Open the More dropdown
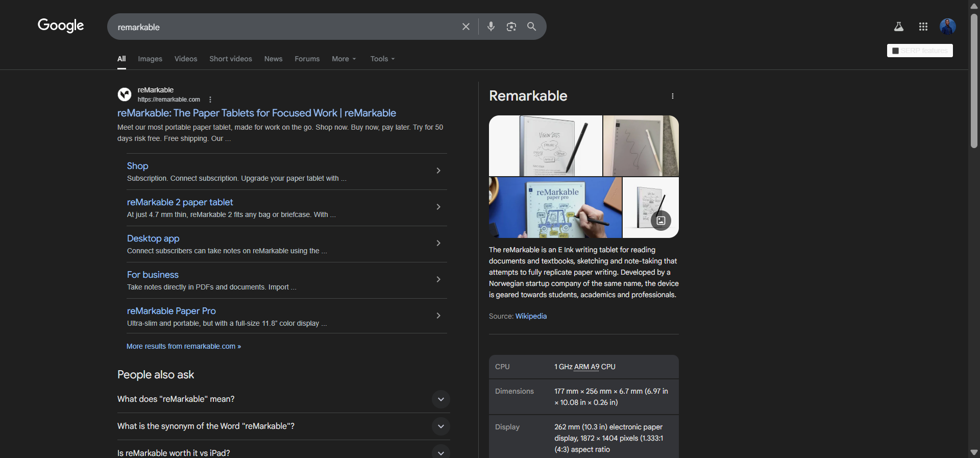The image size is (980, 458). (x=344, y=59)
